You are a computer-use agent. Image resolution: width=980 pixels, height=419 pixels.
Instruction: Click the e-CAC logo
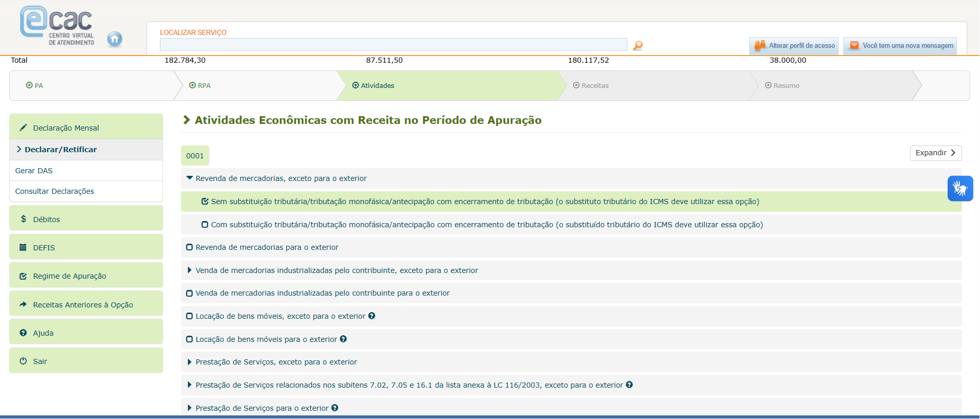click(x=57, y=26)
